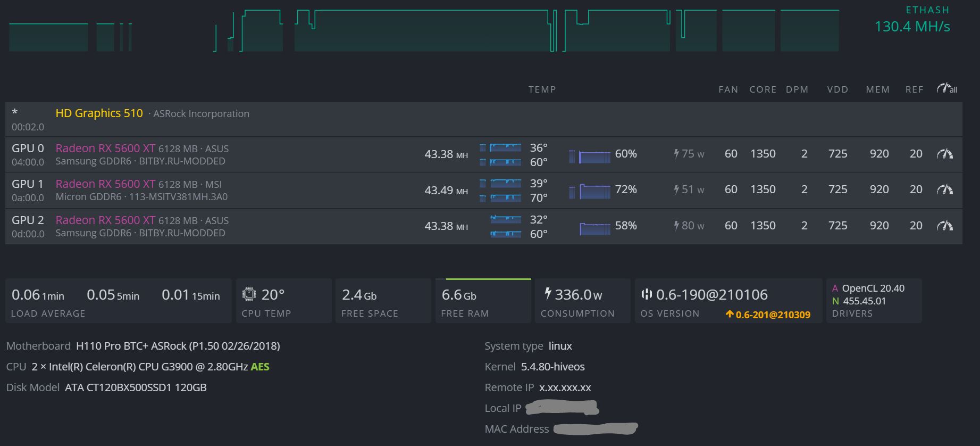Click the Hive OS version logo icon
The height and width of the screenshot is (446, 980).
click(x=646, y=294)
